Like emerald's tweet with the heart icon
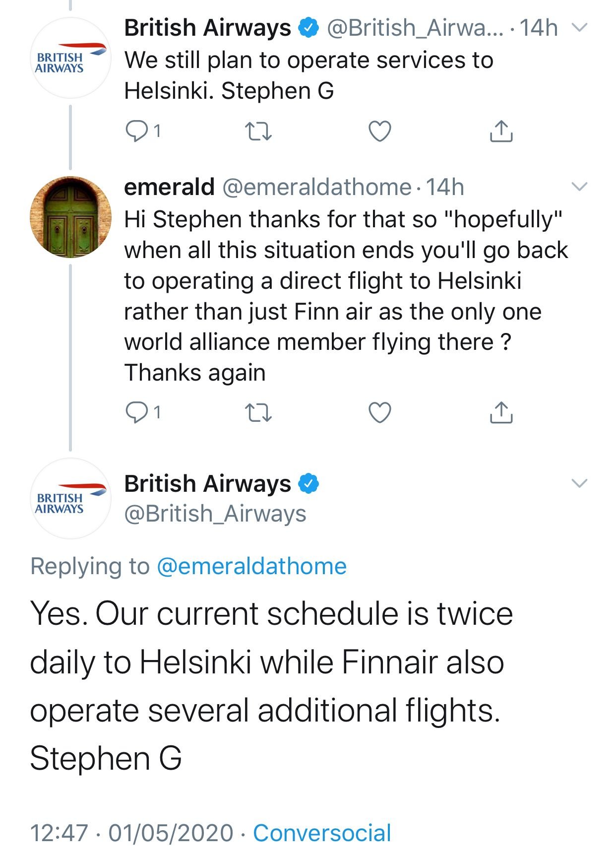 point(380,412)
